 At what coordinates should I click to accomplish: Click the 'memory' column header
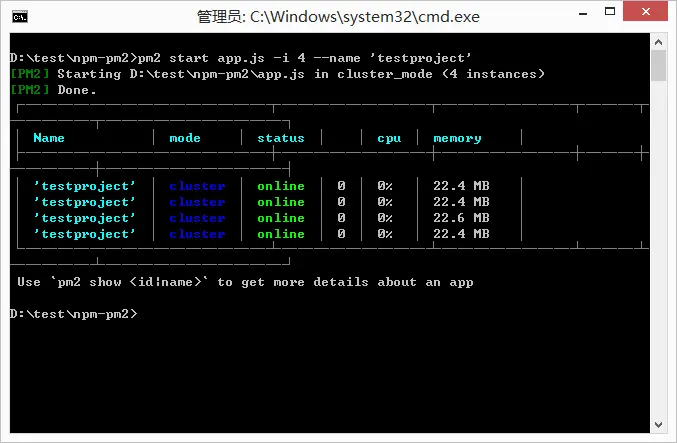click(x=457, y=139)
